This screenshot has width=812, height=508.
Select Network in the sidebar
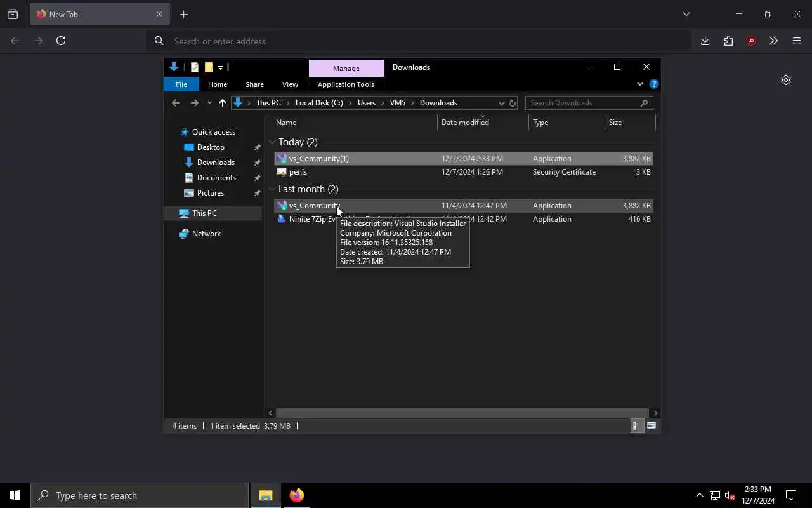click(206, 234)
